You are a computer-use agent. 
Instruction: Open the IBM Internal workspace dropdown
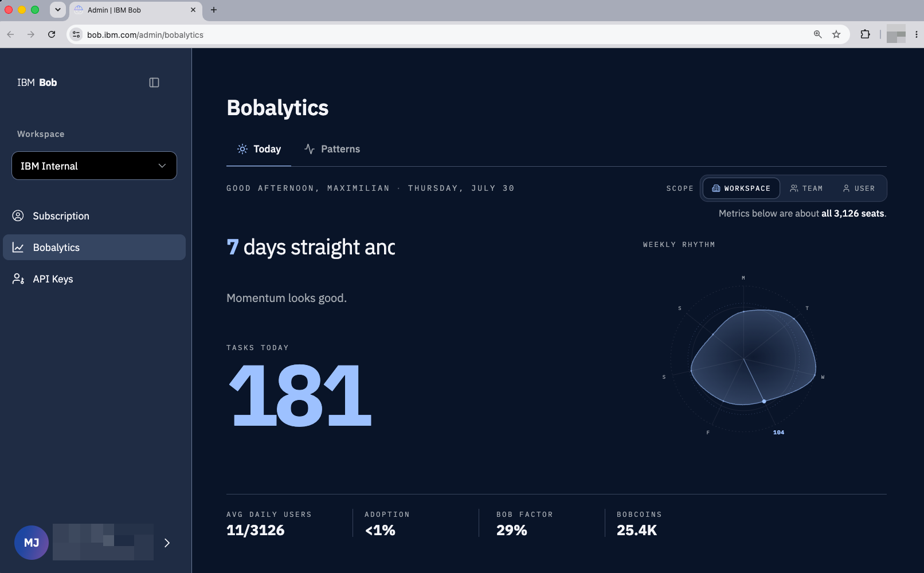click(x=94, y=166)
